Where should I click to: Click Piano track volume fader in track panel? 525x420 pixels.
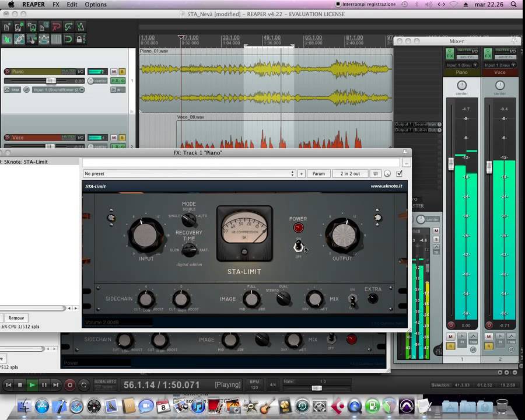click(x=51, y=80)
